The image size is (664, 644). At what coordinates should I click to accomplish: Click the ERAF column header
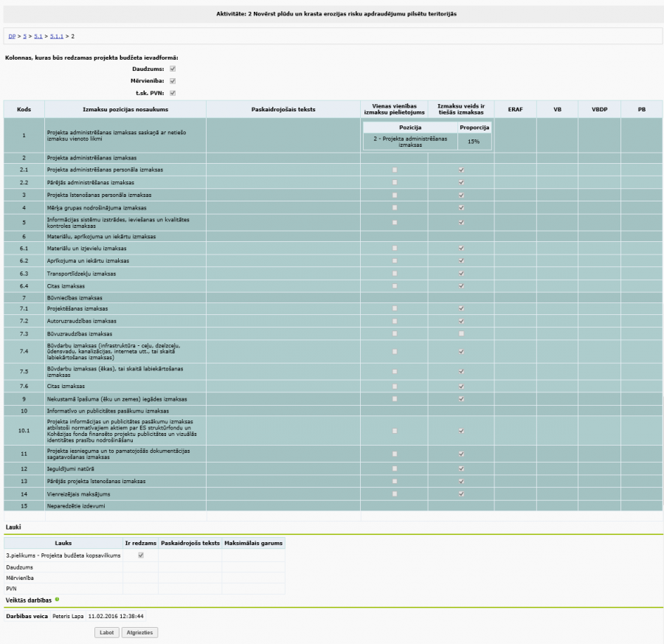tap(515, 109)
